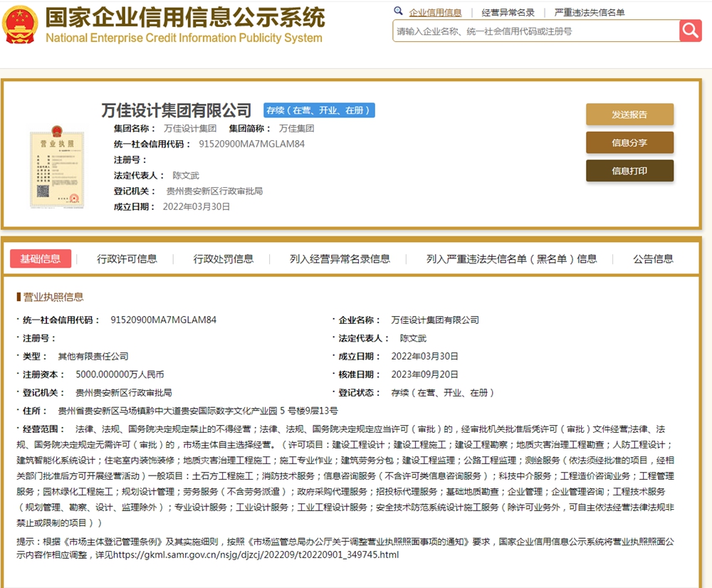
Task: Select the 企业信用信息 search category
Action: point(435,13)
